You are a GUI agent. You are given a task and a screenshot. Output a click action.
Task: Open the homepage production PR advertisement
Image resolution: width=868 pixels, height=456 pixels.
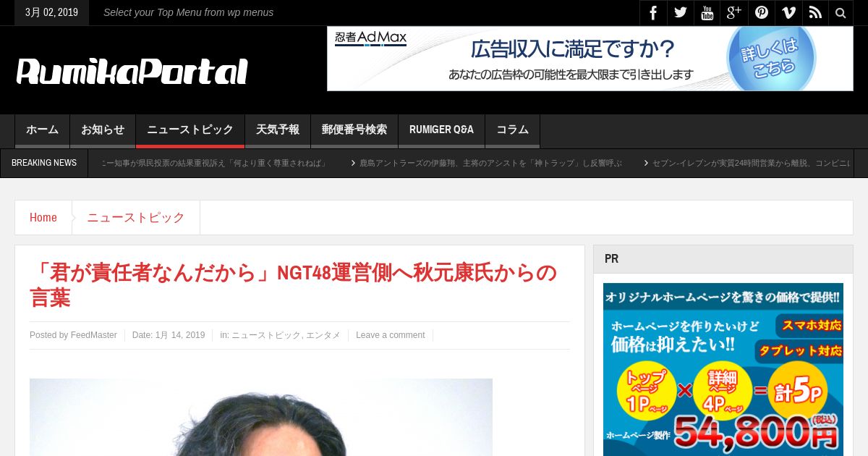click(723, 369)
